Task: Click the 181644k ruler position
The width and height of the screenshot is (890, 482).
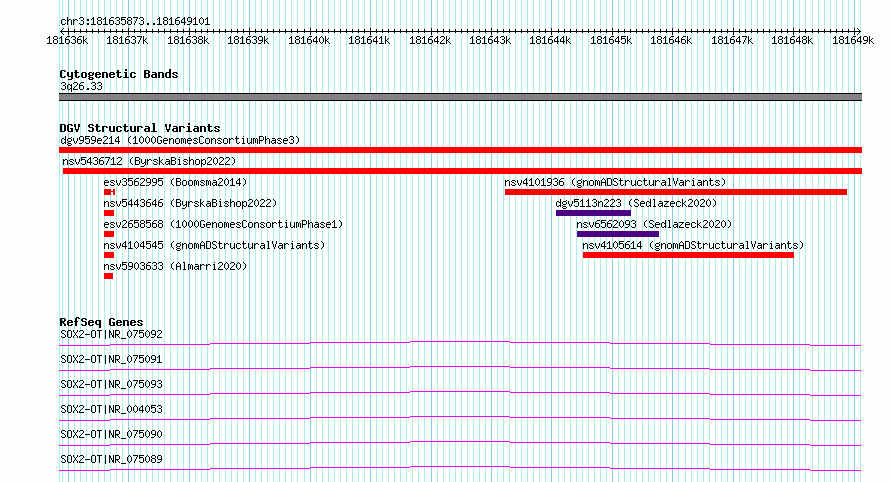Action: [x=550, y=40]
